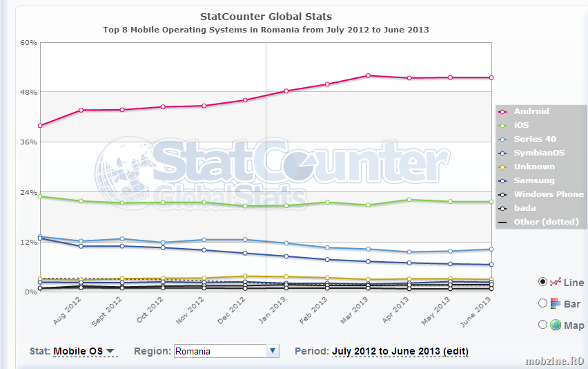Viewport: 588px width, 369px height.
Task: Expand the Region dropdown arrow
Action: pos(273,351)
